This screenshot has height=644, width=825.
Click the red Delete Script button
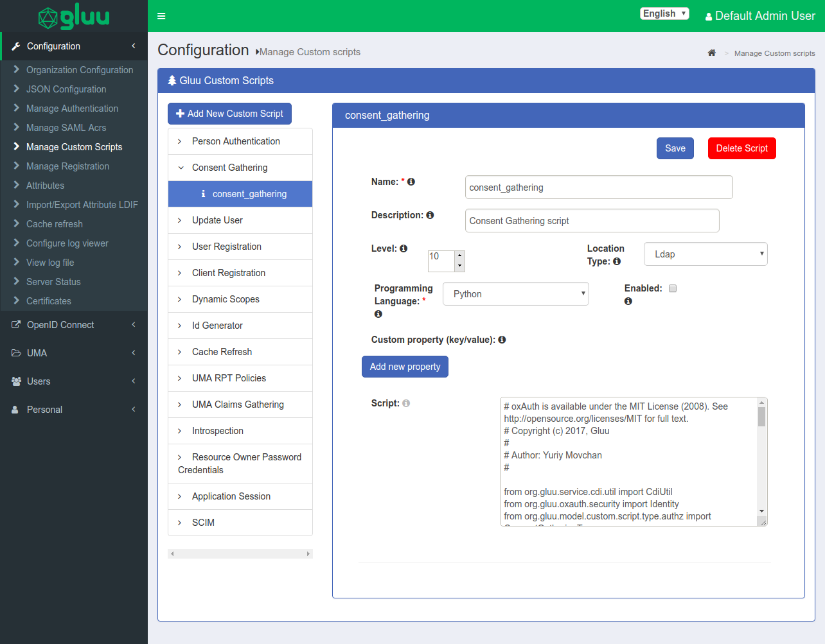pos(741,148)
